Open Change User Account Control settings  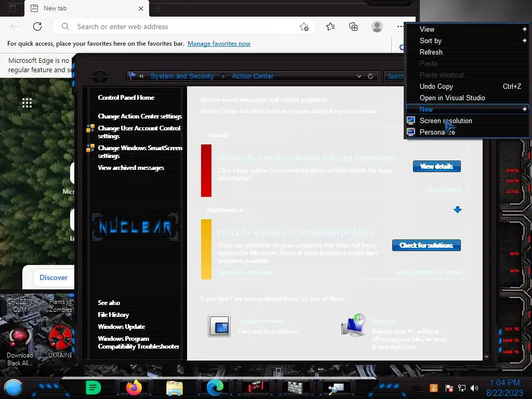[139, 132]
